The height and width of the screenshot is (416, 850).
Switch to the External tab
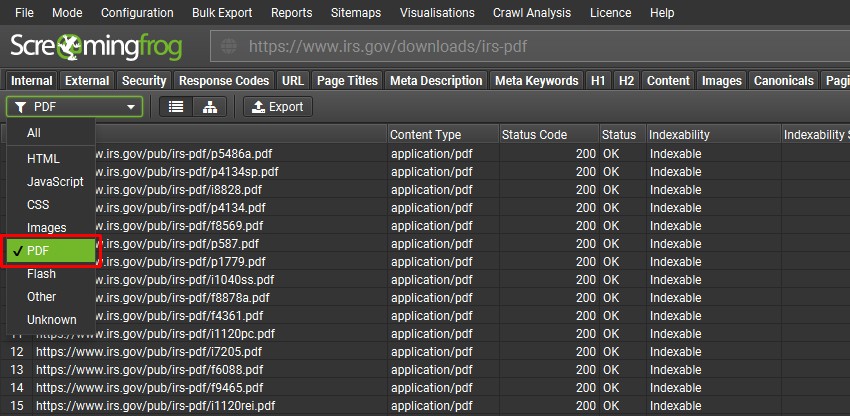(x=87, y=81)
